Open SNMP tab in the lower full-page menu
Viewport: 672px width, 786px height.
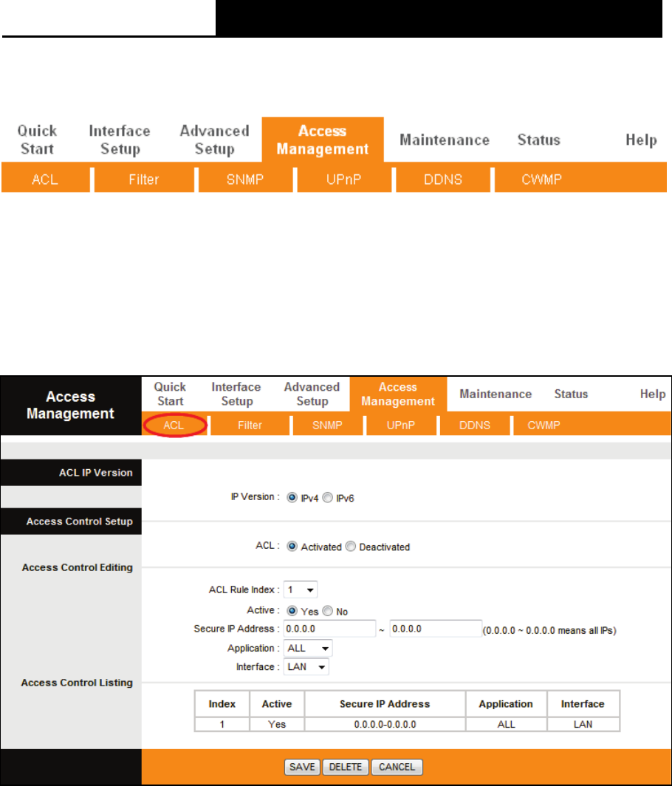point(327,425)
